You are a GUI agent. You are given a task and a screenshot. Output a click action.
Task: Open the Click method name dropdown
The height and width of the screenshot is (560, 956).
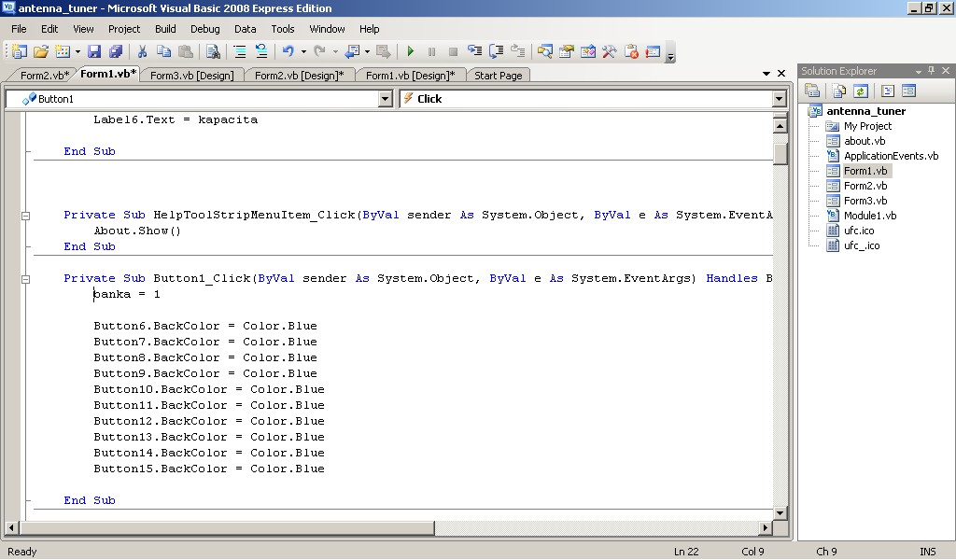tap(780, 99)
